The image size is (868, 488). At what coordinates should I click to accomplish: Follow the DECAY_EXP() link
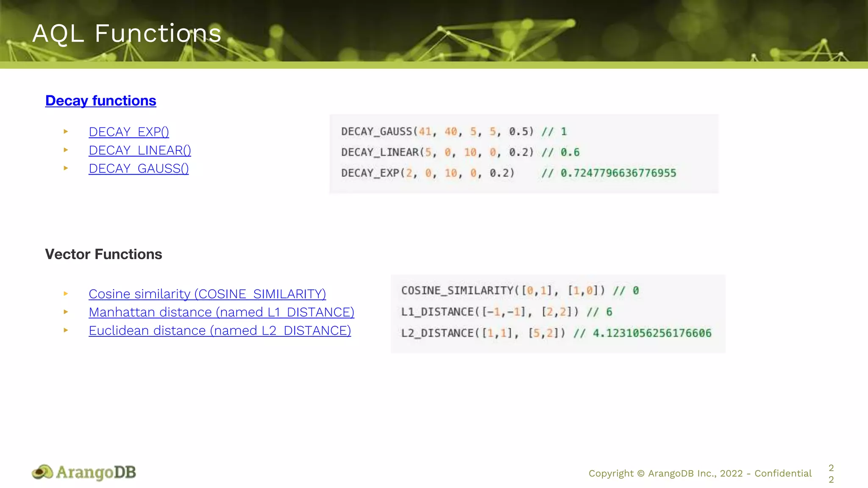(129, 132)
